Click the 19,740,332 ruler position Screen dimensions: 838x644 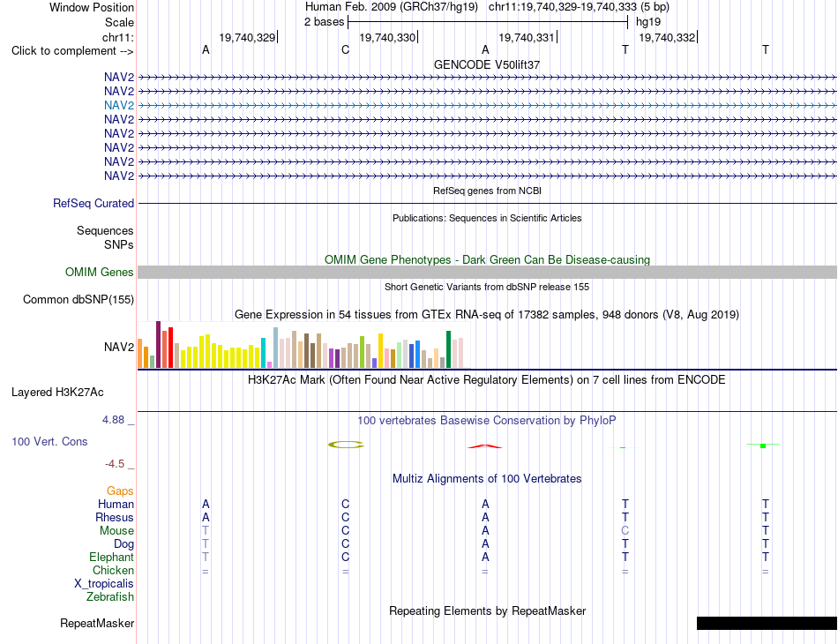click(667, 37)
